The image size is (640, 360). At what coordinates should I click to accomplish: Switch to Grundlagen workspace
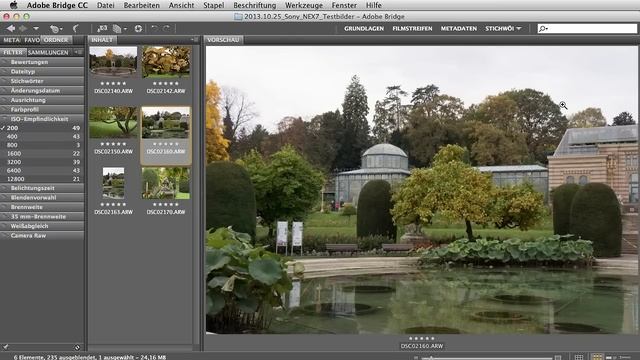[364, 29]
